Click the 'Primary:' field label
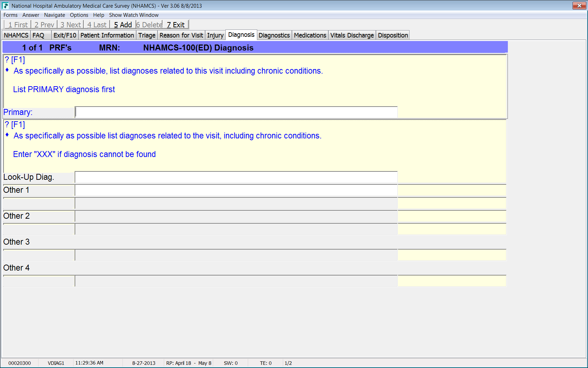This screenshot has width=588, height=368. click(x=18, y=112)
